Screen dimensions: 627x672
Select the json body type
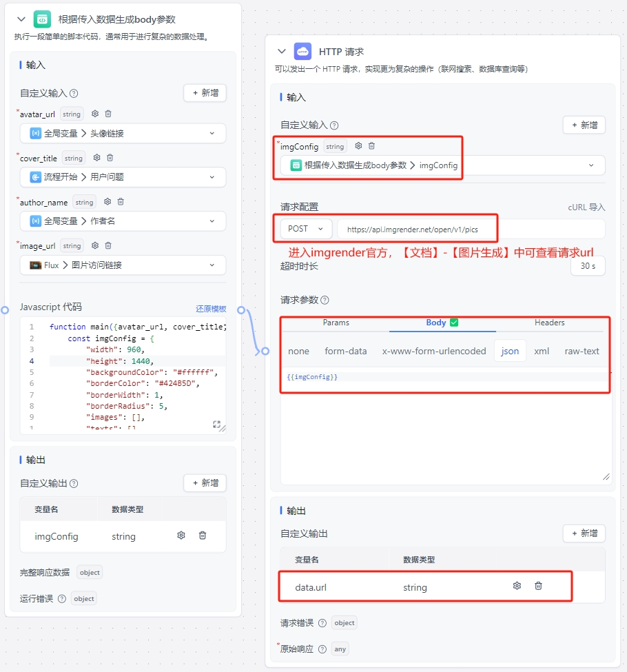tap(510, 351)
